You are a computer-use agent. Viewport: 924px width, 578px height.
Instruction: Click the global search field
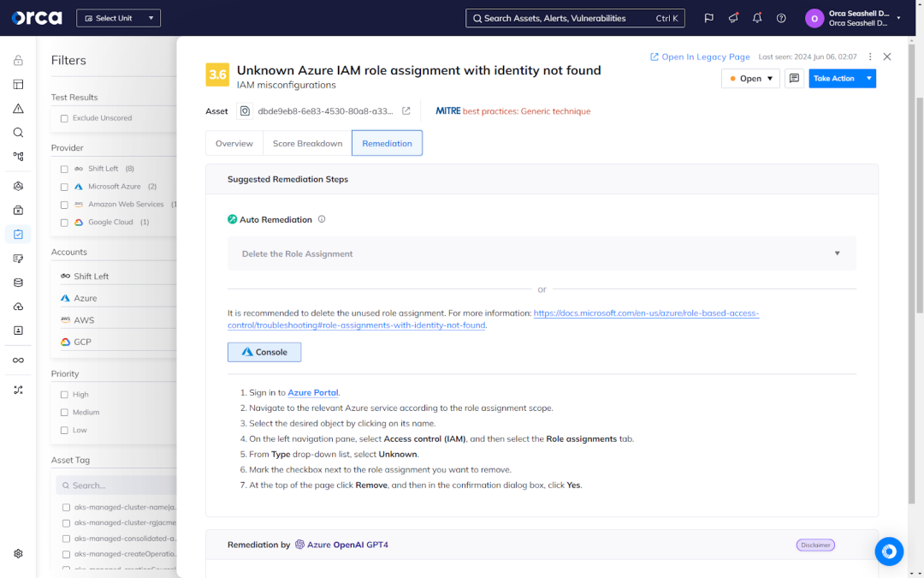(575, 18)
